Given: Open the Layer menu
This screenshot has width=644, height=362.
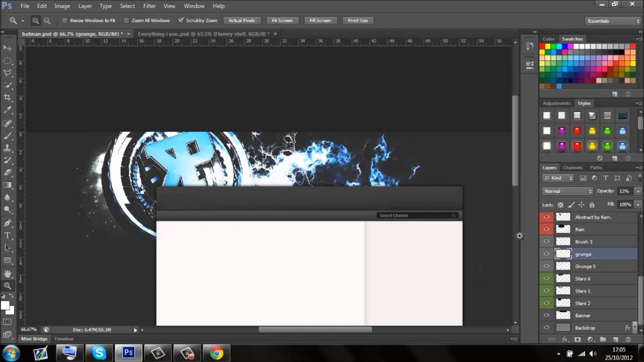Looking at the screenshot, I should pyautogui.click(x=85, y=6).
